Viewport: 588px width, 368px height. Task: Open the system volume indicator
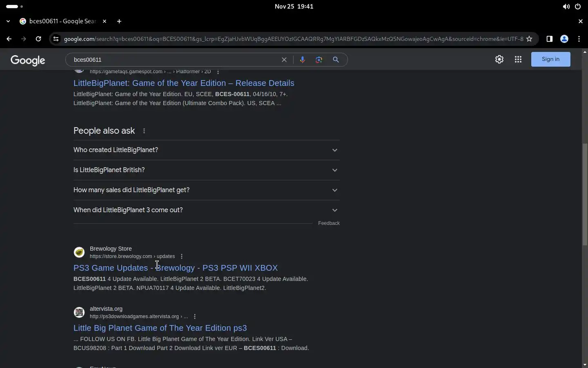pyautogui.click(x=566, y=7)
